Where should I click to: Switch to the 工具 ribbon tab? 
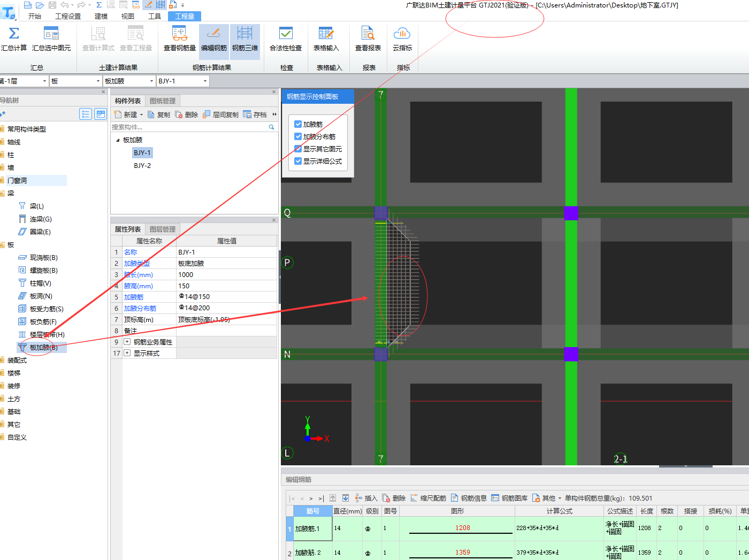click(x=155, y=16)
